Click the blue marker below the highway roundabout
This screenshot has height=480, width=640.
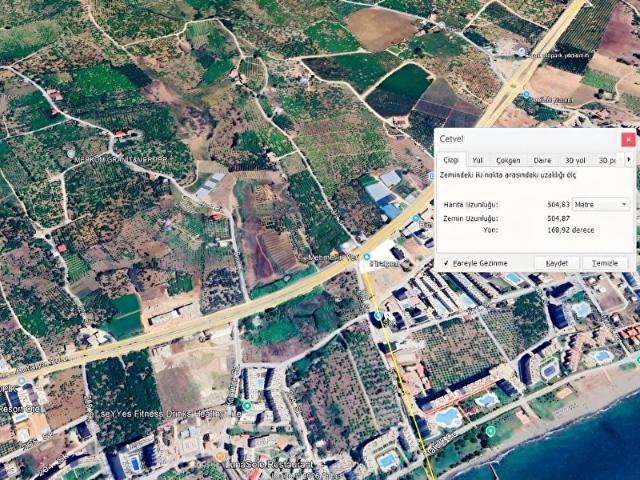pos(526,95)
